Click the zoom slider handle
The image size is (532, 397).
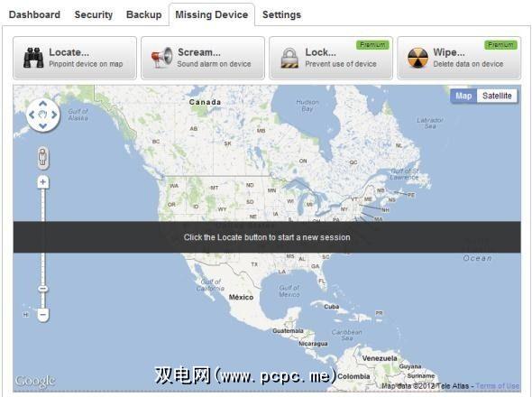click(42, 289)
